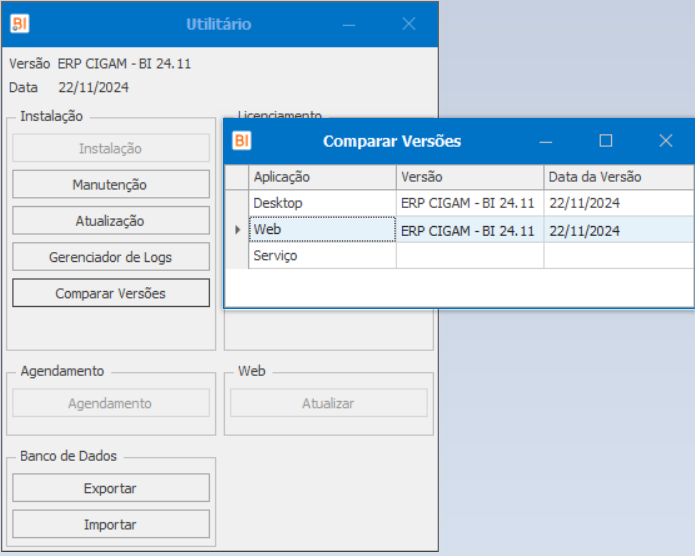Open Gerenciador de Logs
The width and height of the screenshot is (695, 556).
tap(110, 257)
